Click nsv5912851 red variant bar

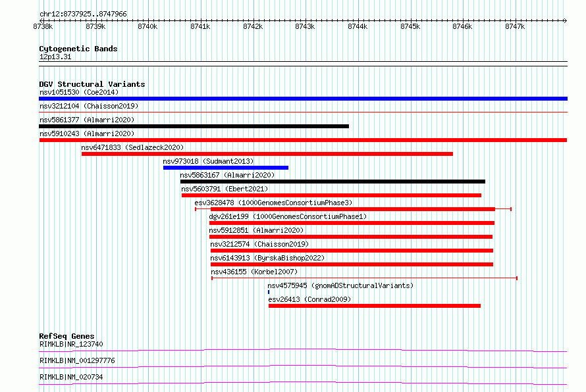pyautogui.click(x=351, y=237)
